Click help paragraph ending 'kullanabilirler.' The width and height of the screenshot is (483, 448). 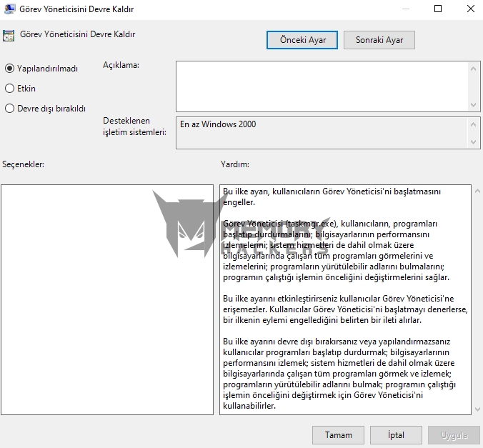tap(339, 374)
